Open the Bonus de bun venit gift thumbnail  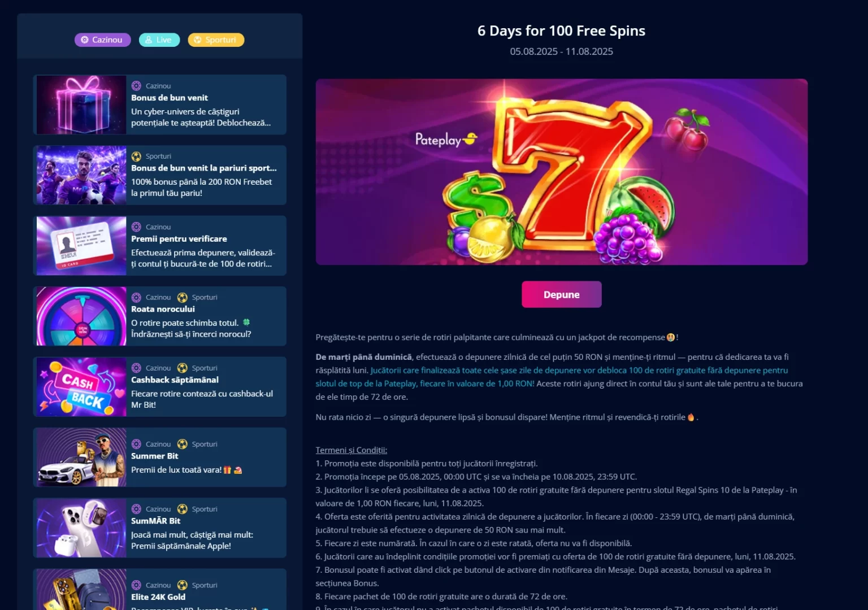pos(81,104)
